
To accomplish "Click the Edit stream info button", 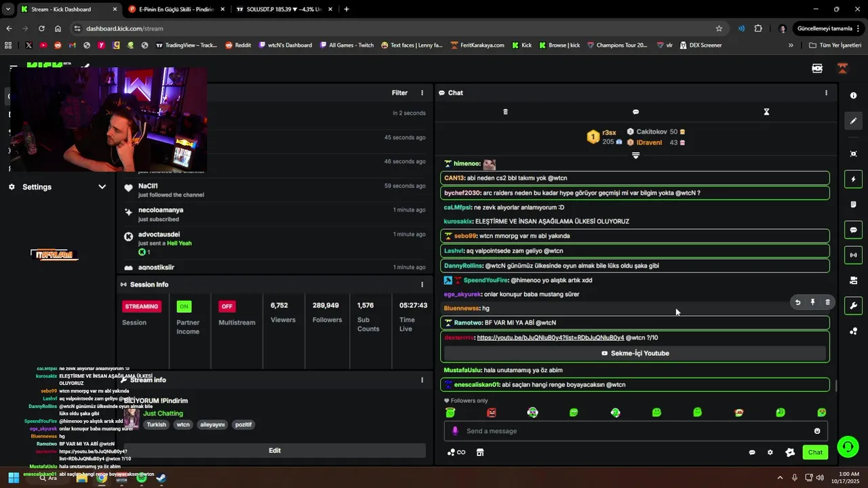I will 274,450.
